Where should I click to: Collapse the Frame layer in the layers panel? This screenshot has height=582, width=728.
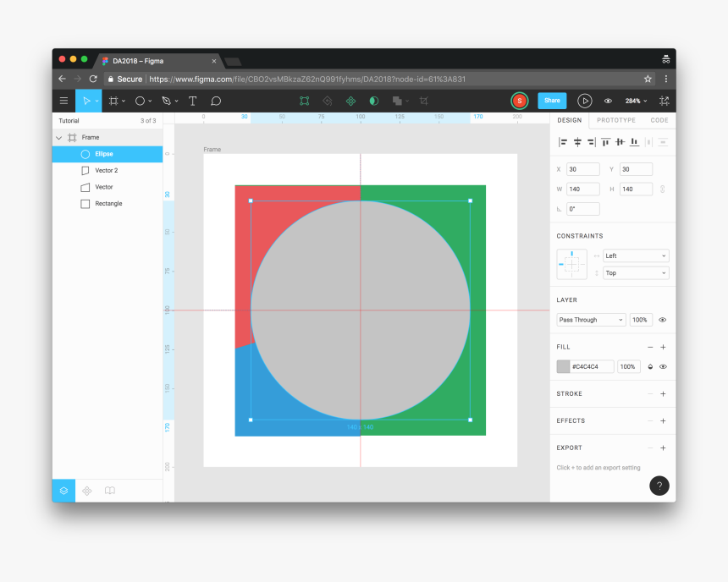(58, 137)
